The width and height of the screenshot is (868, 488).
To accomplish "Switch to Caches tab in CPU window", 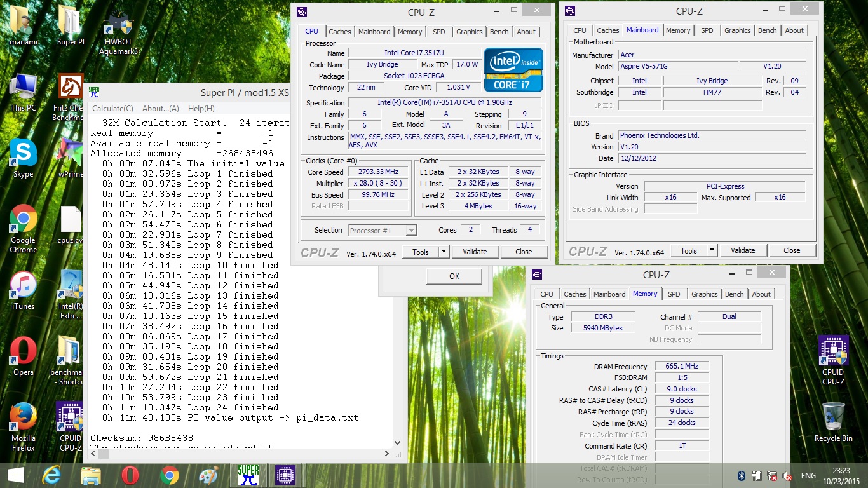I will click(340, 32).
